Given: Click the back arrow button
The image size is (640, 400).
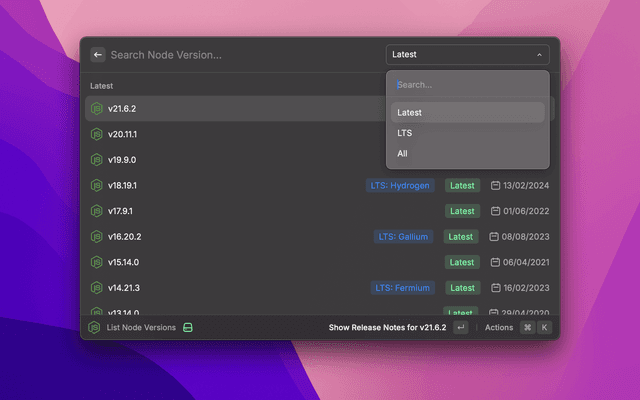Looking at the screenshot, I should tap(98, 55).
